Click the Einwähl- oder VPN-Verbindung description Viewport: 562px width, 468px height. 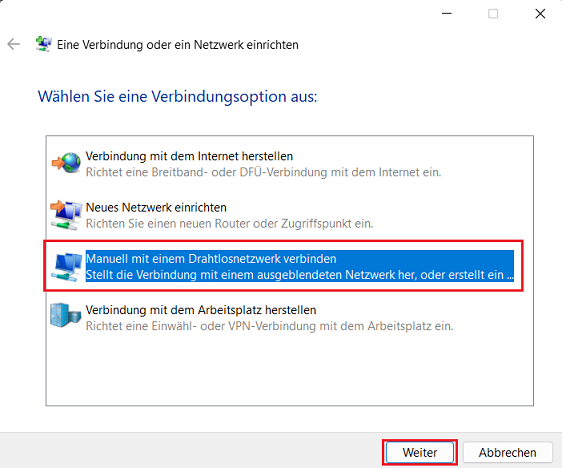click(x=269, y=326)
